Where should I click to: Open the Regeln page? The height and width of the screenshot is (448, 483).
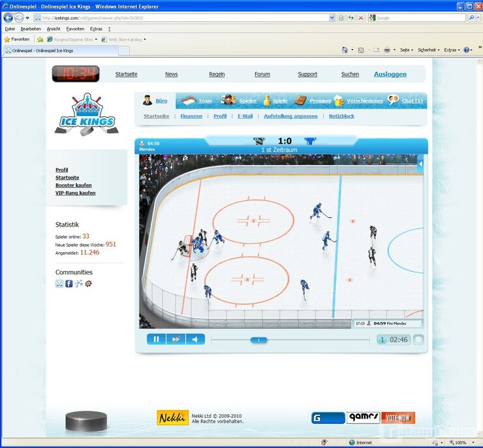click(x=217, y=74)
